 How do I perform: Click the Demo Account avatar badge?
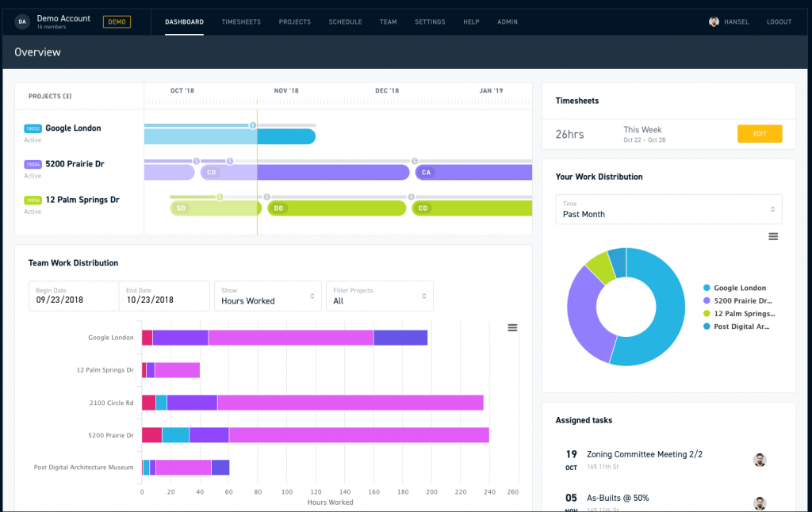coord(22,21)
